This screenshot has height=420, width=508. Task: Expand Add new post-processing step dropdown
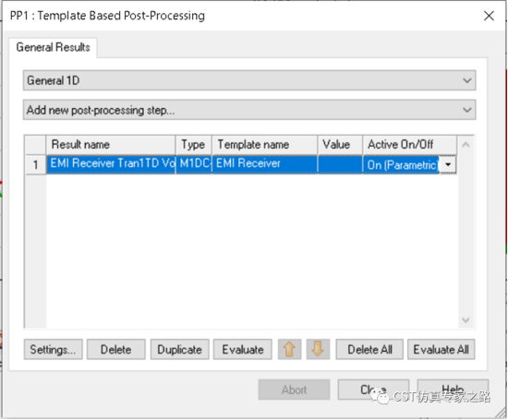pyautogui.click(x=249, y=110)
